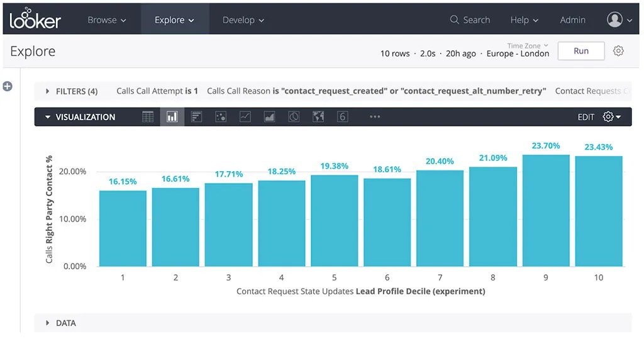
Task: Select the map visualization icon
Action: pyautogui.click(x=318, y=117)
